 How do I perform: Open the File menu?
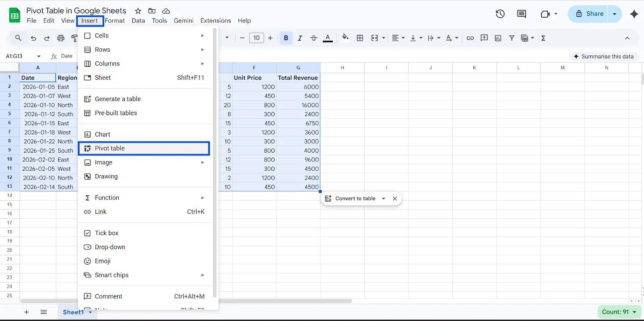click(31, 21)
